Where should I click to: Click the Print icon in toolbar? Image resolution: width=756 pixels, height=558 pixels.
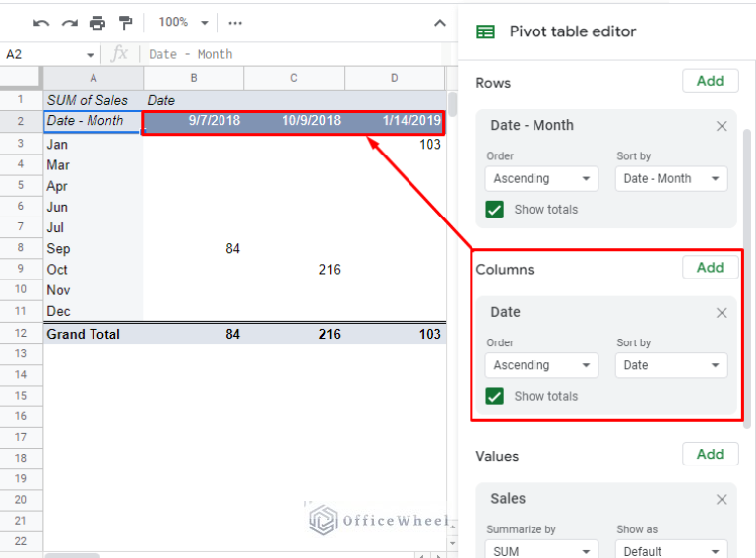96,22
